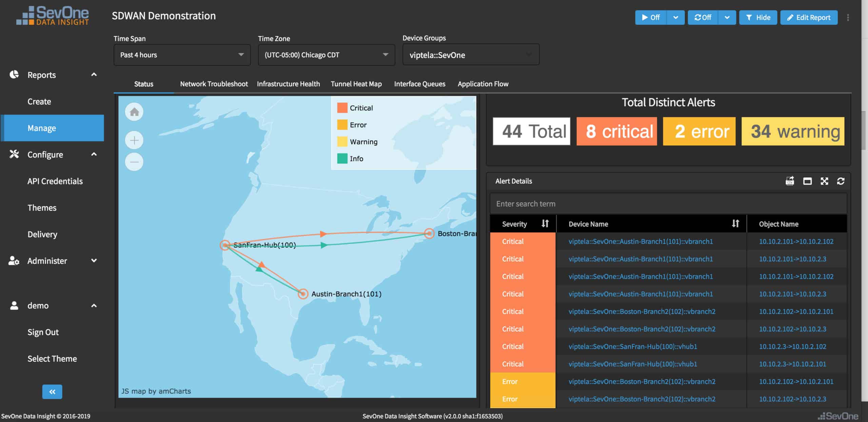Click SanFran-Hub(100) map node
The image size is (868, 422).
[225, 245]
